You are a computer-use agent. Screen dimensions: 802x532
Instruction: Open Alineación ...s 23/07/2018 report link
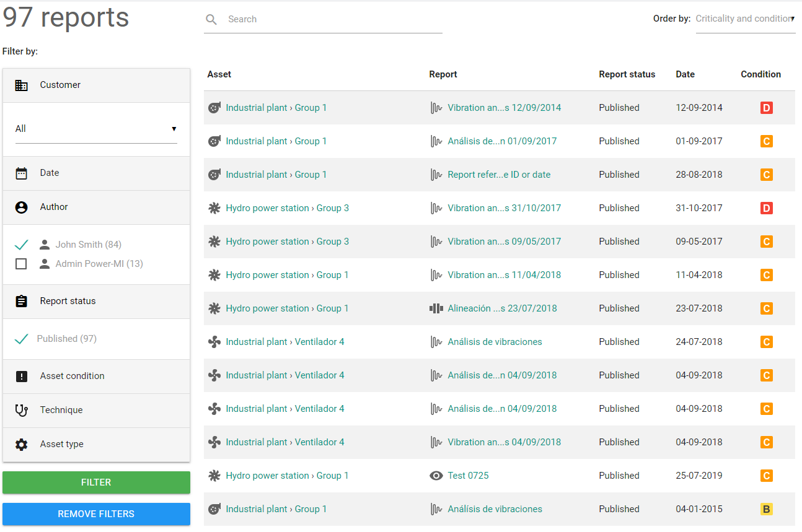tap(503, 308)
